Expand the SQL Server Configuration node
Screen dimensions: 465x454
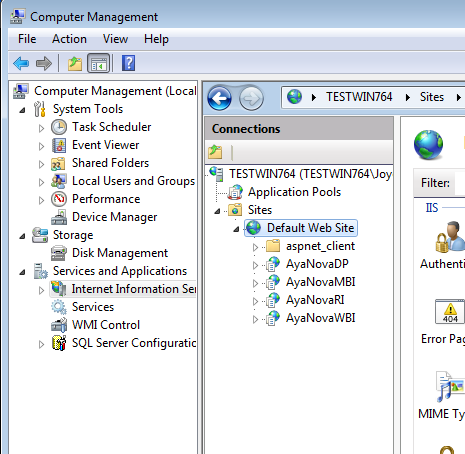[x=41, y=344]
